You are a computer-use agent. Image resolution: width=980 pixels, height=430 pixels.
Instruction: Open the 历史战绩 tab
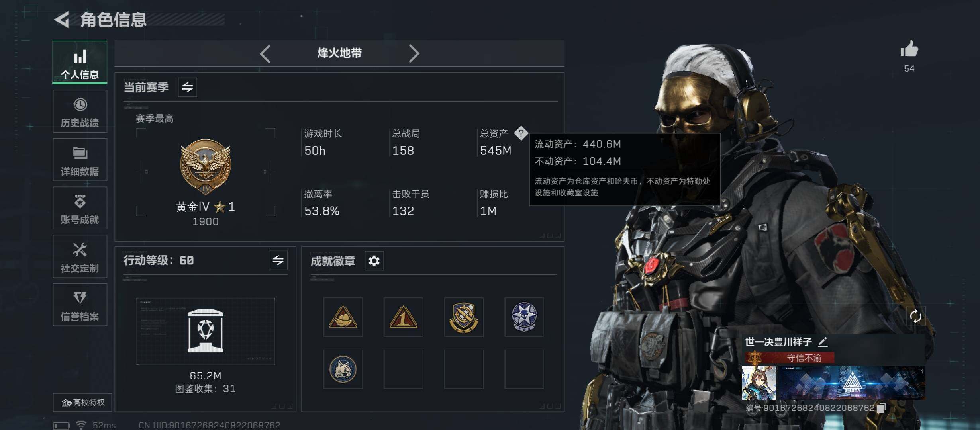click(x=80, y=111)
